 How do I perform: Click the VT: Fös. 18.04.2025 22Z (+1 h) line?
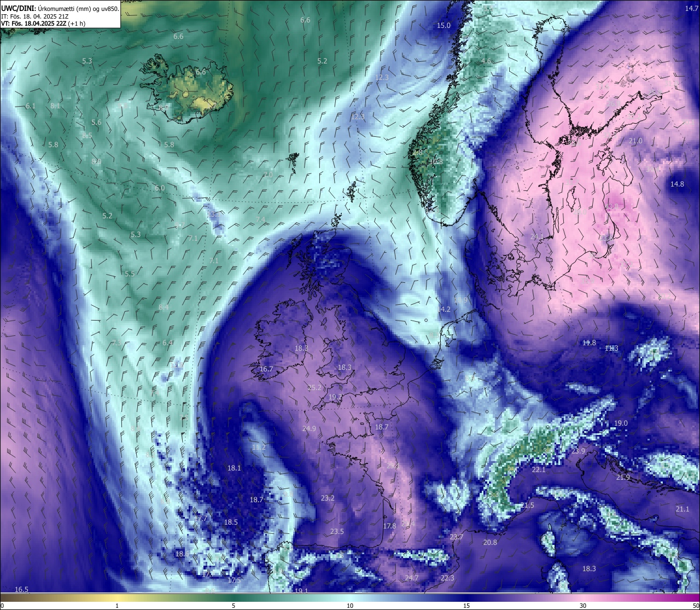point(44,24)
